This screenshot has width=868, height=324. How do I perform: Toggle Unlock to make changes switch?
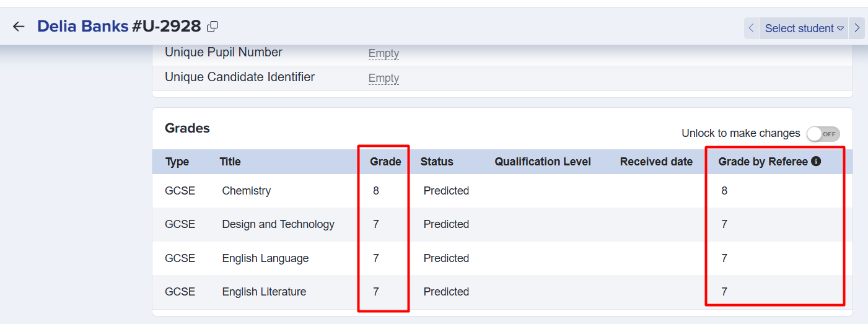click(x=823, y=134)
